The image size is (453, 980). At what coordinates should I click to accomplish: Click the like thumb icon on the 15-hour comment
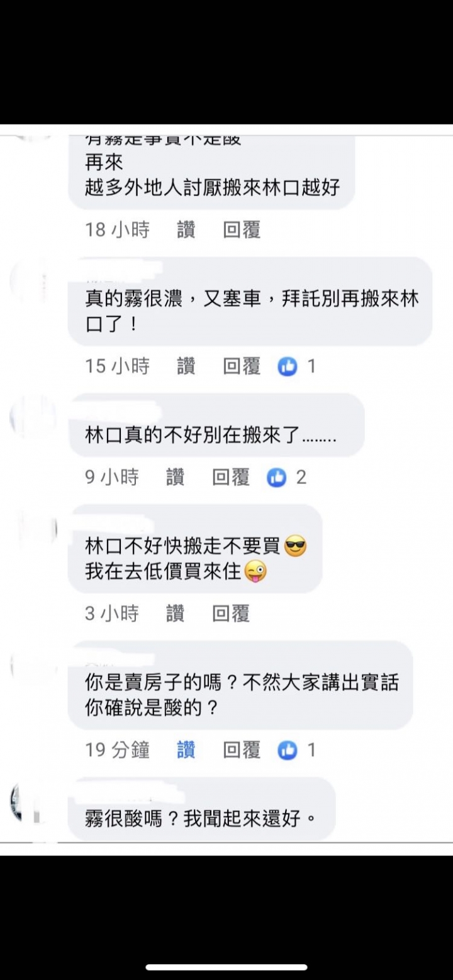pyautogui.click(x=288, y=366)
